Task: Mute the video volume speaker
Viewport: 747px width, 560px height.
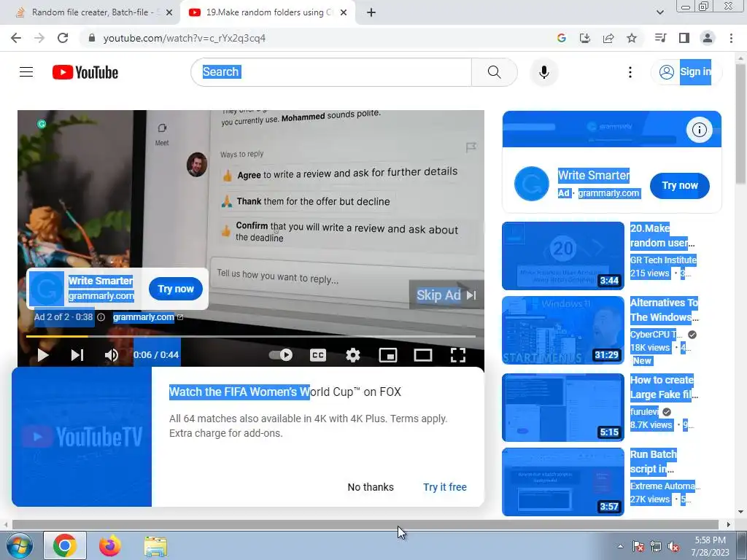Action: click(112, 355)
